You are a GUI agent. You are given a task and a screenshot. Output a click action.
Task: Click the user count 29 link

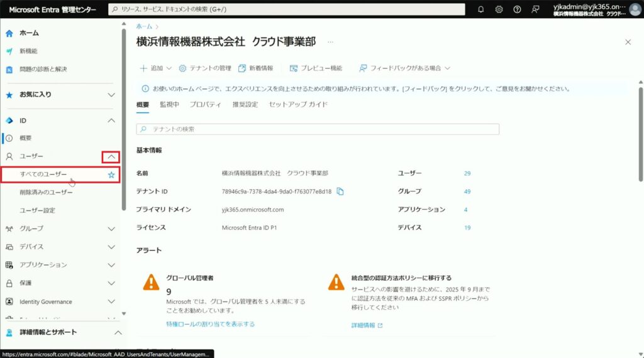click(x=467, y=173)
